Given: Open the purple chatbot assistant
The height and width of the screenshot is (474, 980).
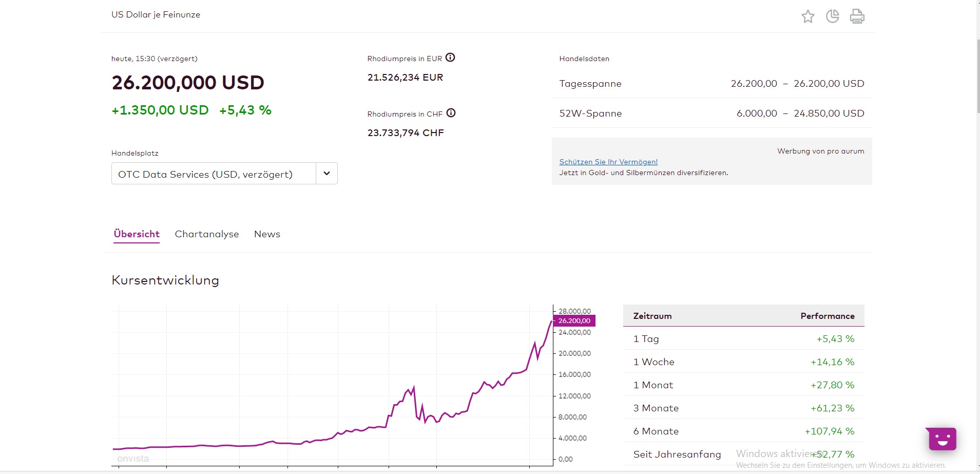Looking at the screenshot, I should [942, 439].
